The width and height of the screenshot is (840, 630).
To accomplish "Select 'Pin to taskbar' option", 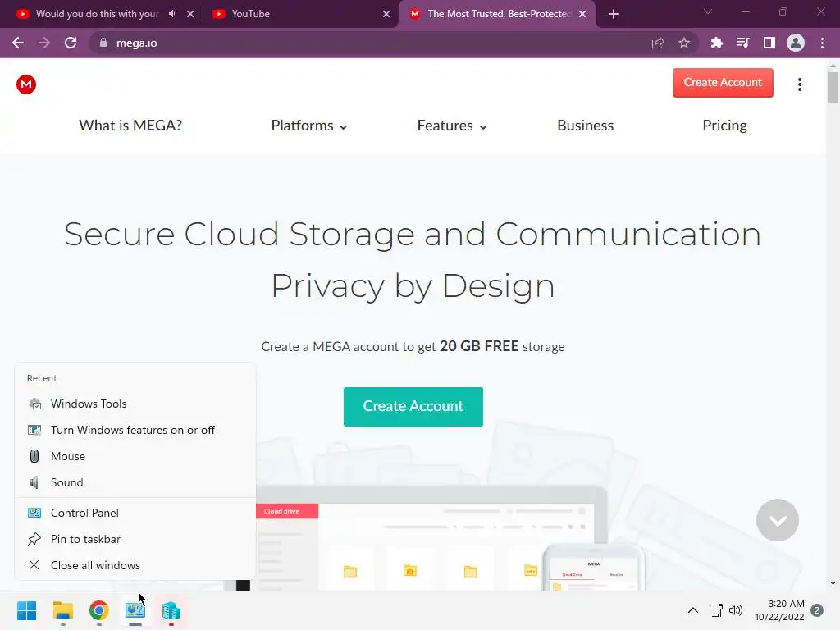I will point(135,539).
